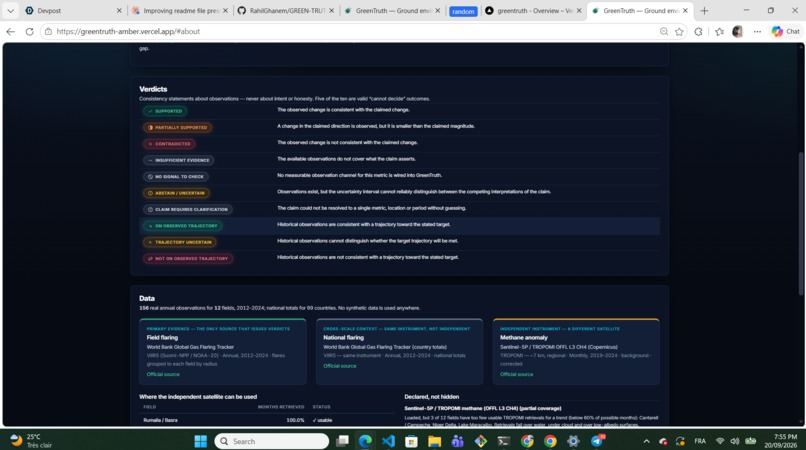Image resolution: width=806 pixels, height=450 pixels.
Task: Show hidden system tray icons chevron
Action: pos(646,441)
